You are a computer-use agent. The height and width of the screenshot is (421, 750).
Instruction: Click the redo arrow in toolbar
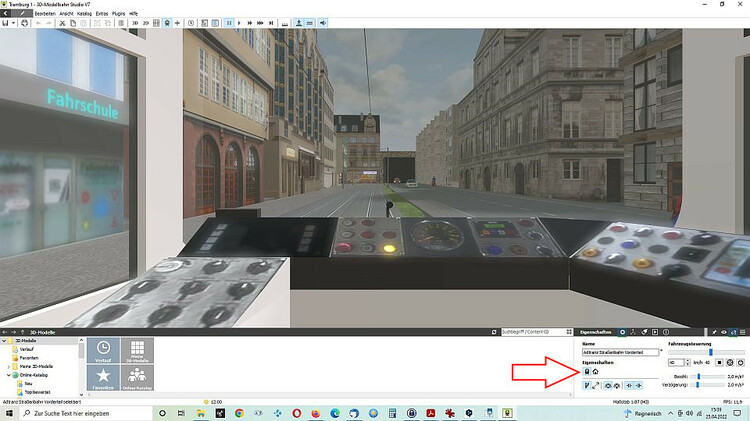tap(49, 23)
